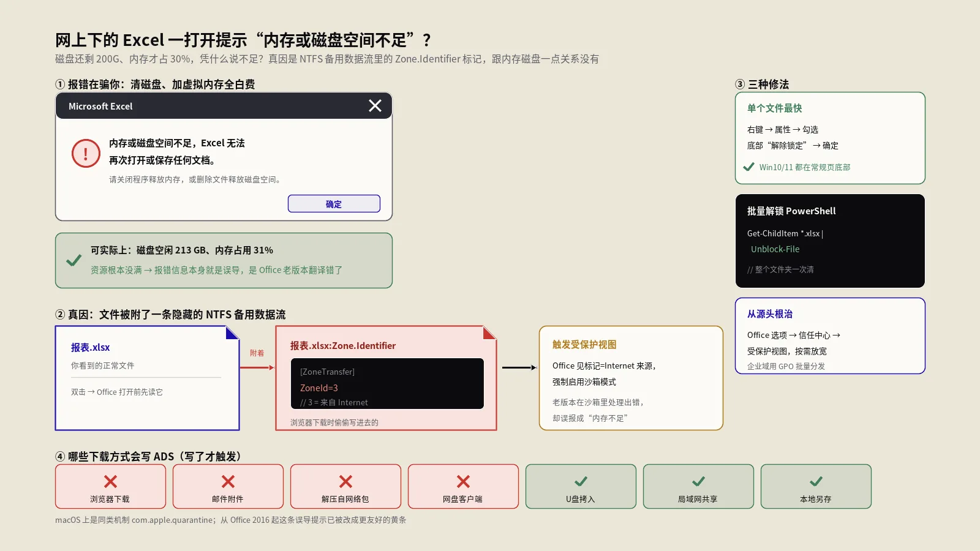
Task: Click the 单个文件最快 heading
Action: (774, 108)
